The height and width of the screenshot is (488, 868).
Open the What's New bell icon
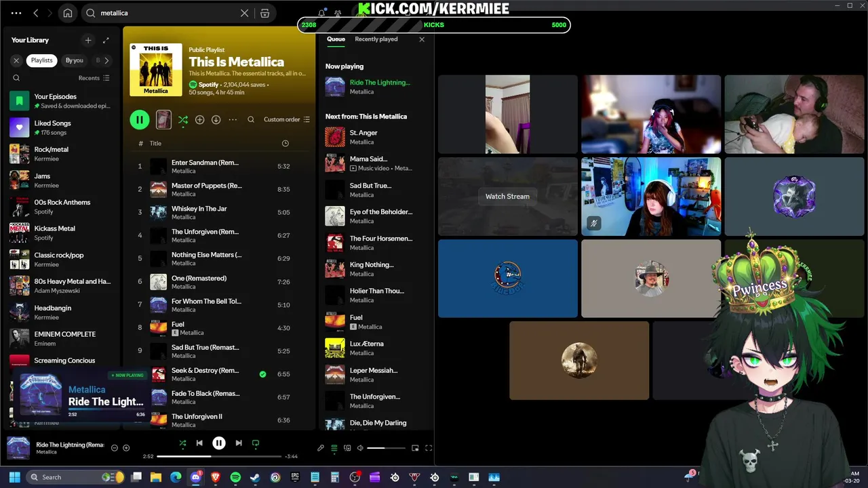[321, 13]
